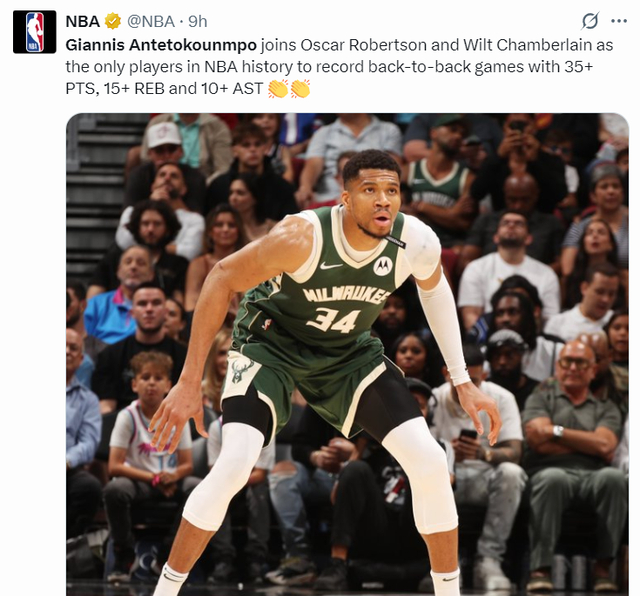Open the Grok slashed-circle icon
640x596 pixels.
(590, 21)
